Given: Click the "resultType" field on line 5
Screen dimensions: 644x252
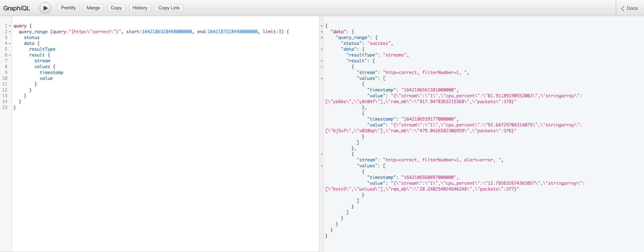Looking at the screenshot, I should pyautogui.click(x=42, y=49).
